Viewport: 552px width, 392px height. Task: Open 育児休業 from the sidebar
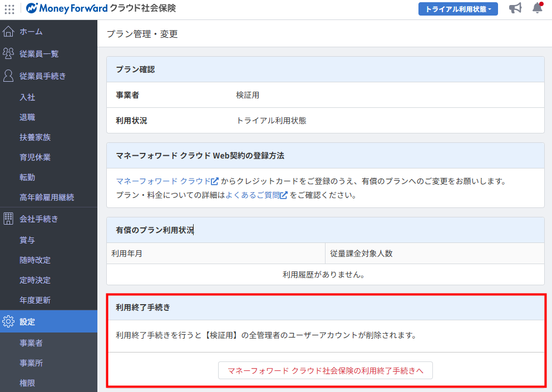(35, 157)
